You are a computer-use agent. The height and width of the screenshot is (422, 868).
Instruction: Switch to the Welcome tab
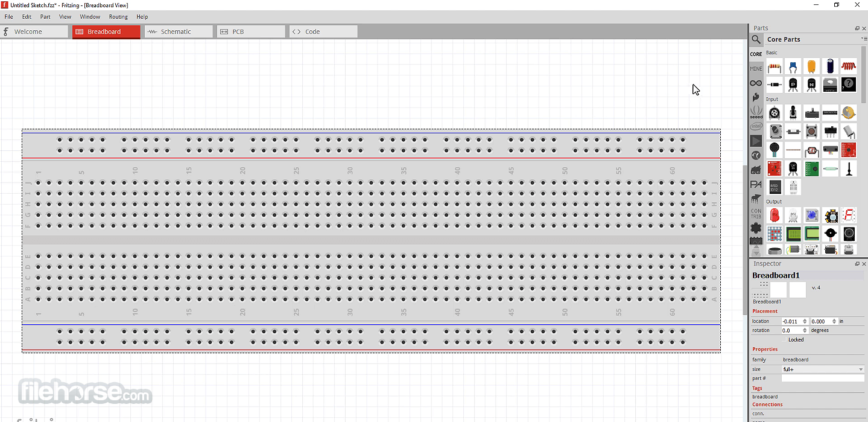[34, 31]
